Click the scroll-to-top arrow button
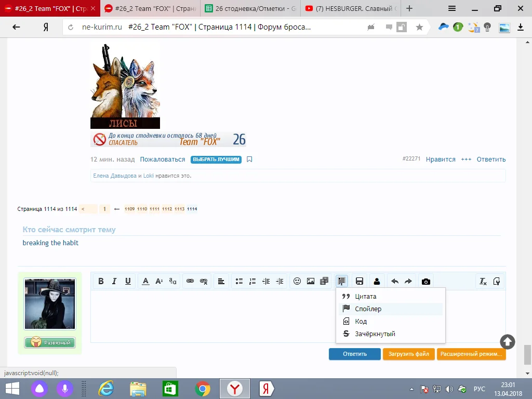 click(508, 342)
